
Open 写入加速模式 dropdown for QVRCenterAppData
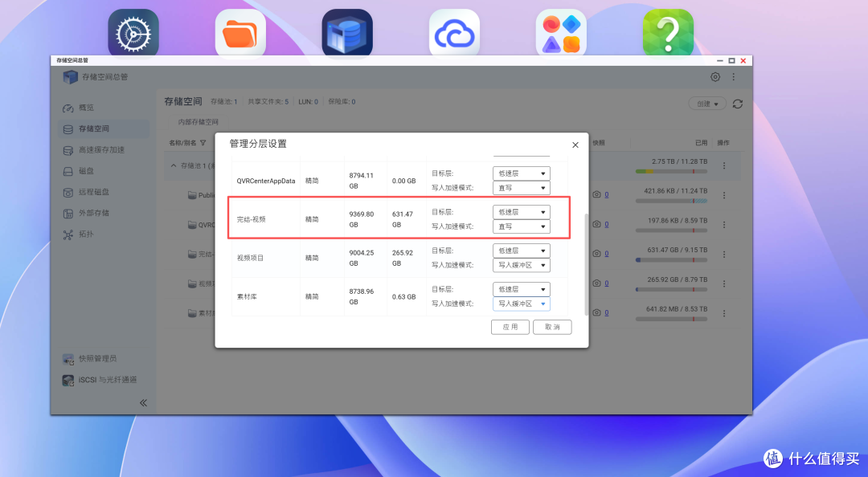click(x=522, y=188)
